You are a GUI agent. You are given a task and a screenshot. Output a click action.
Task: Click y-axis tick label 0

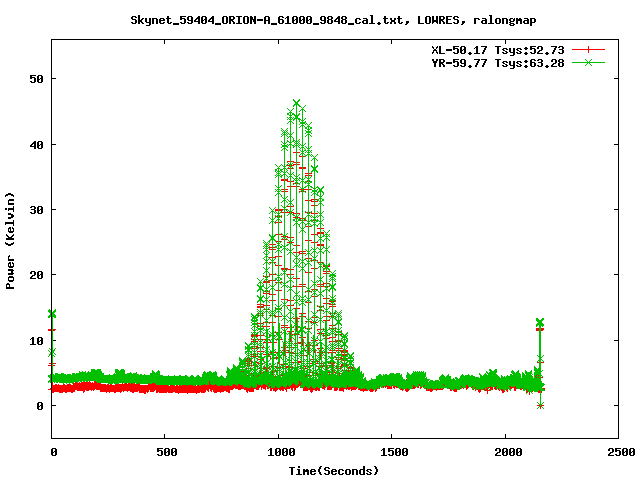coord(40,406)
